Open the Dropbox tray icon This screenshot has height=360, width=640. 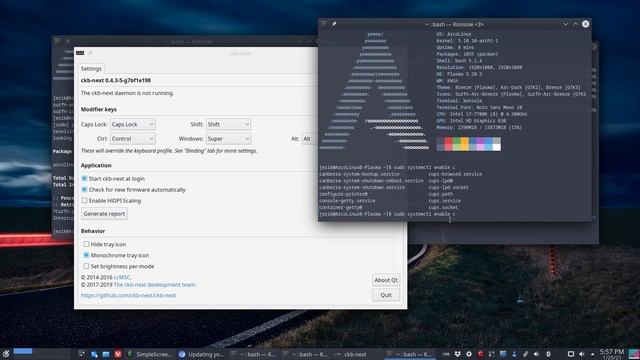[x=457, y=354]
